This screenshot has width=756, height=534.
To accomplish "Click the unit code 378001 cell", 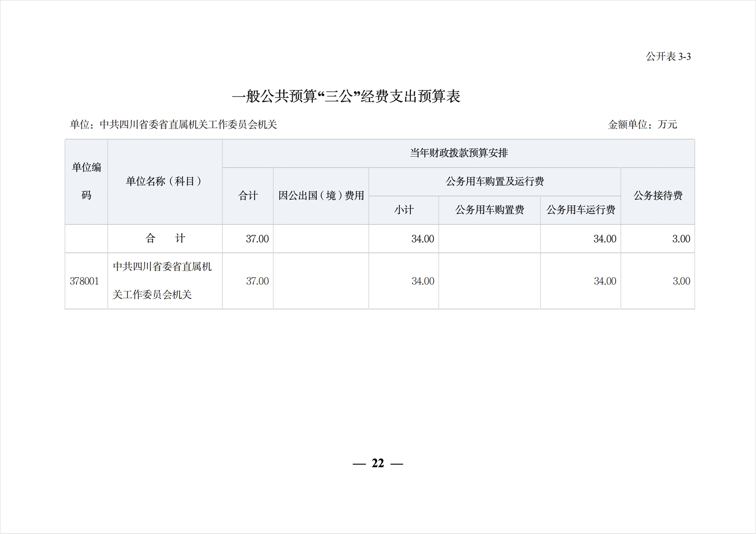I will point(84,281).
